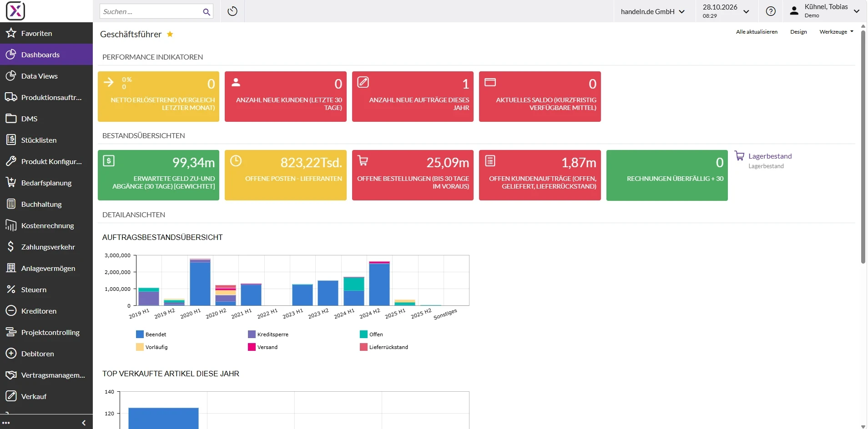The image size is (868, 429).
Task: Open the Werkzeuge dropdown
Action: click(x=836, y=32)
